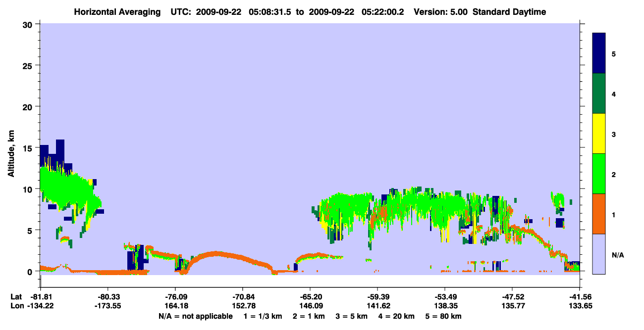Click the colorbar label '3'
The image size is (644, 330).
[x=613, y=134]
